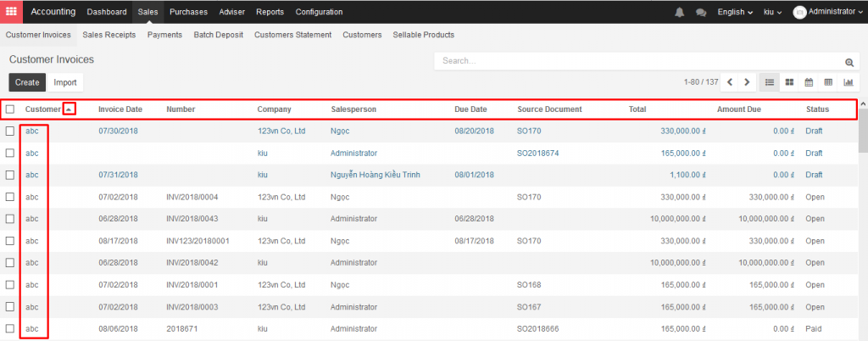
Task: Sort by Salesperson column header
Action: click(353, 109)
